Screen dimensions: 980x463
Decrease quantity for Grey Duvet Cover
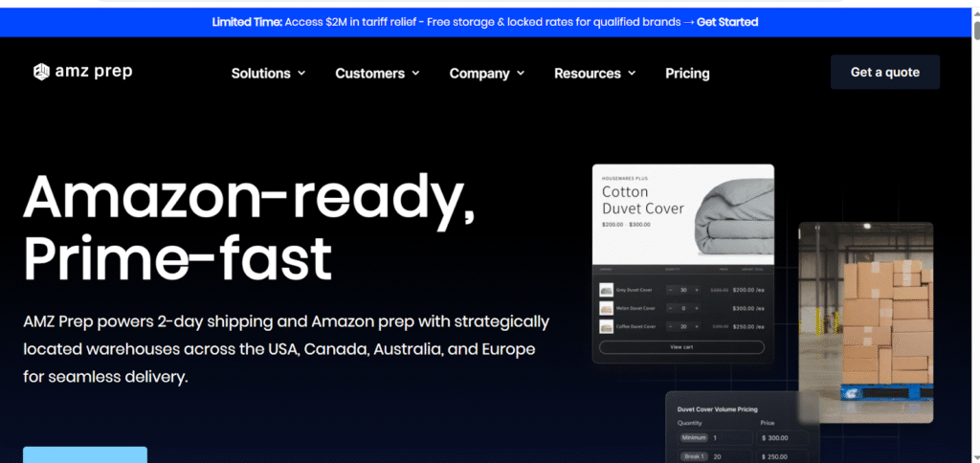670,290
